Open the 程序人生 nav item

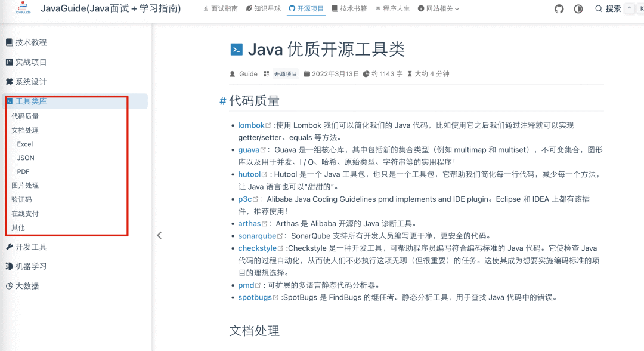[x=392, y=8]
